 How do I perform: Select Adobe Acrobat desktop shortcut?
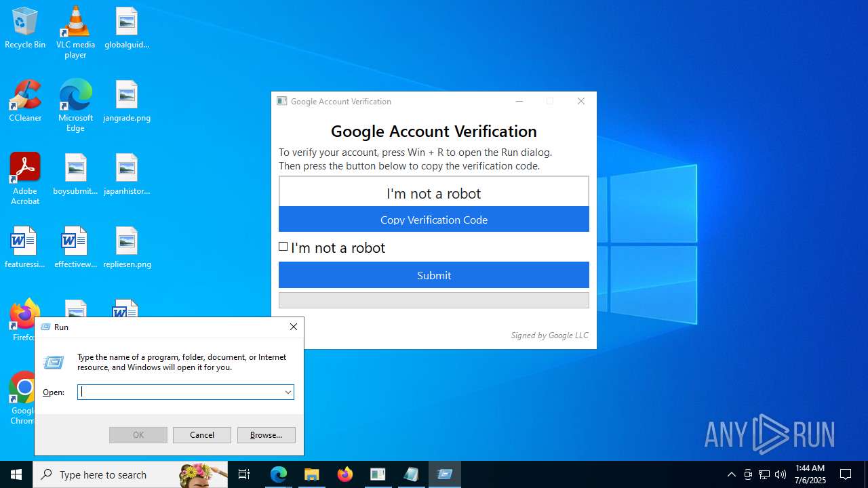coord(25,178)
